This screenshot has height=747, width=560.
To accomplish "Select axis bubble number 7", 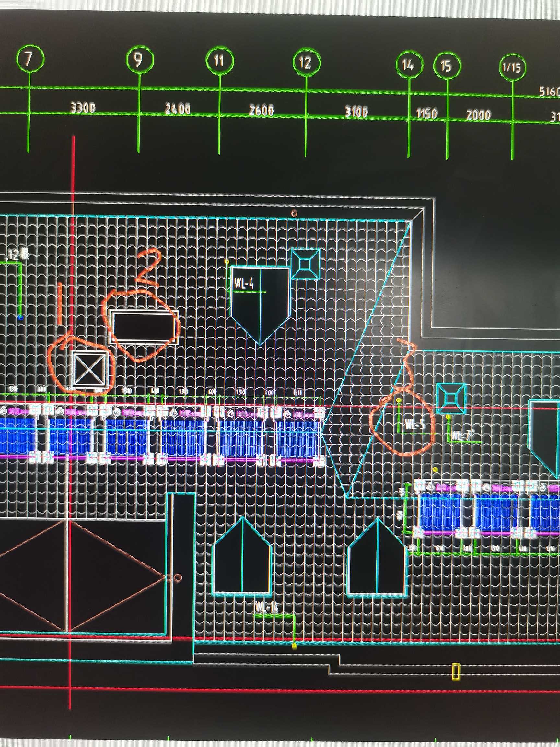I will tap(30, 58).
